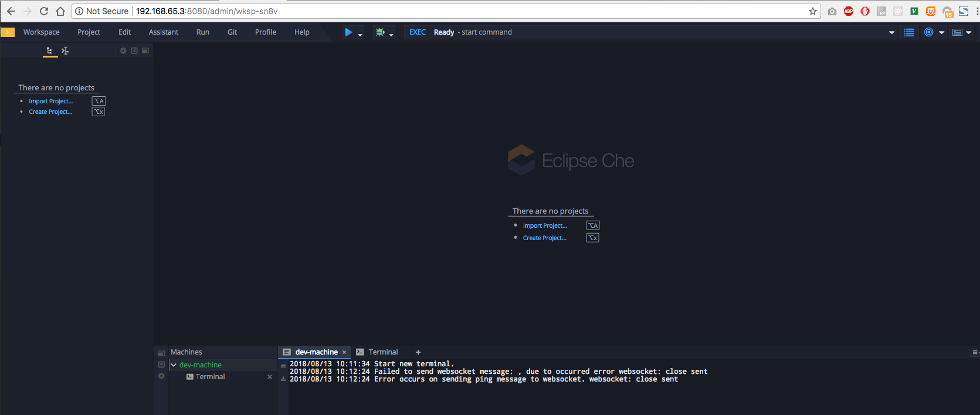Click 'Create Project...' in the left panel
This screenshot has height=415, width=980.
pos(50,112)
